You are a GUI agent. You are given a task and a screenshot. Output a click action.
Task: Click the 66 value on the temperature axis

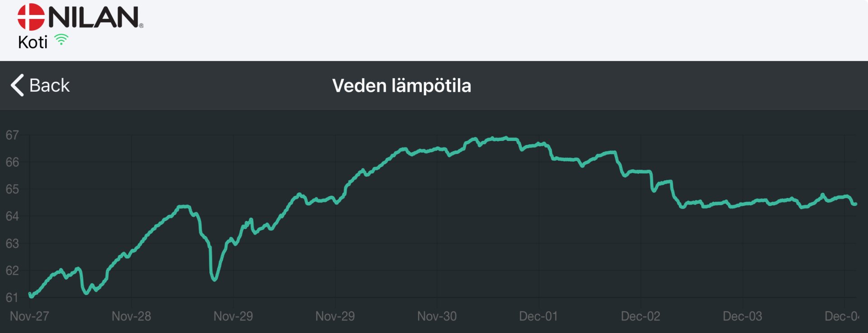(12, 162)
